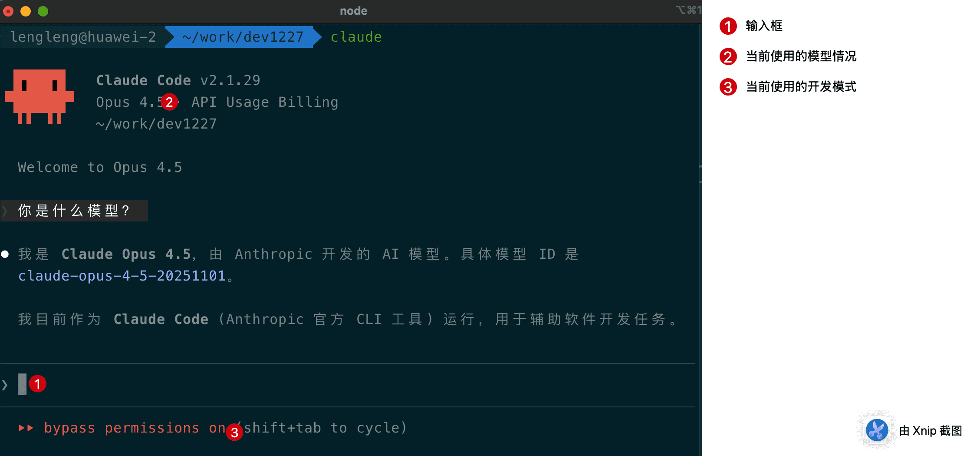Image resolution: width=980 pixels, height=456 pixels.
Task: Click the prompt chevron before the input field
Action: tap(4, 384)
